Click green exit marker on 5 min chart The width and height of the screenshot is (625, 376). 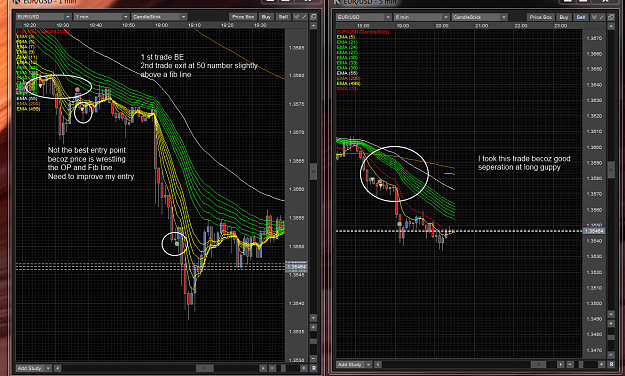point(399,224)
